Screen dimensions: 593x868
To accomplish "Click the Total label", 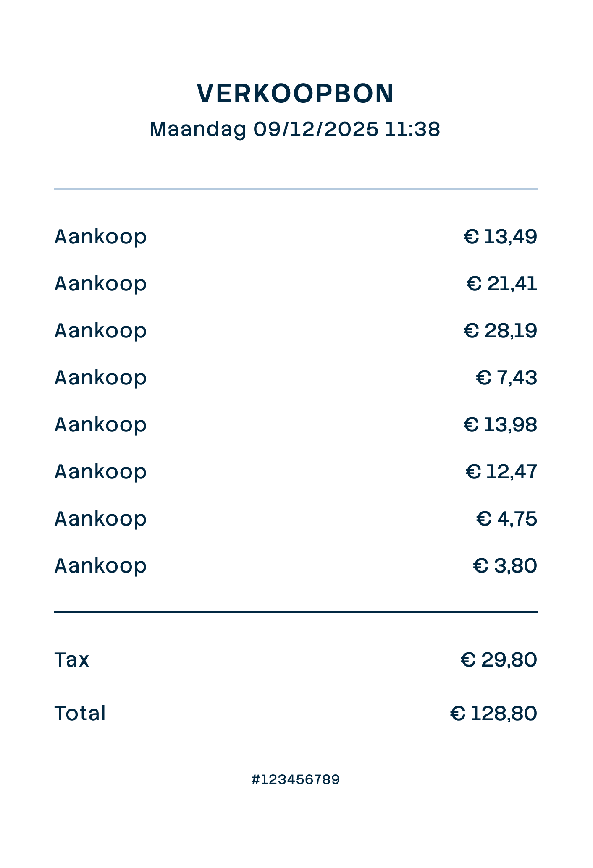I will pyautogui.click(x=80, y=714).
